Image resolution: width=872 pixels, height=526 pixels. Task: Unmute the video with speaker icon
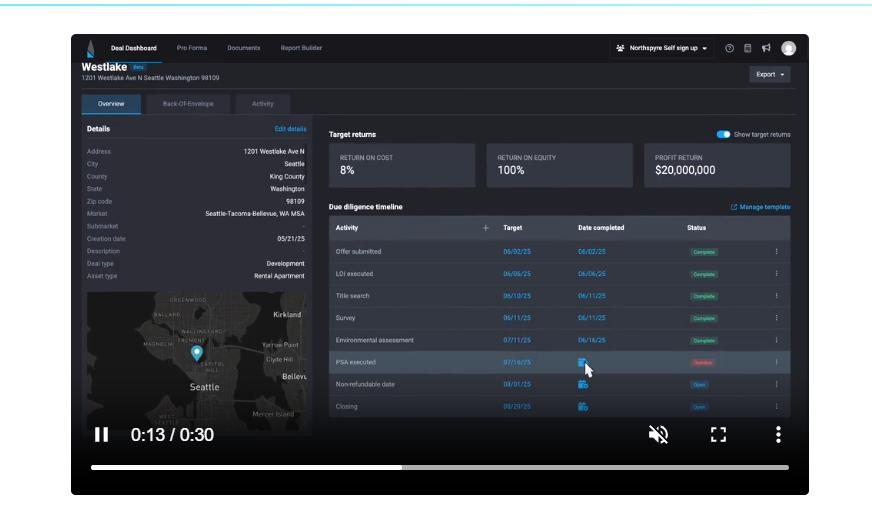coord(658,434)
